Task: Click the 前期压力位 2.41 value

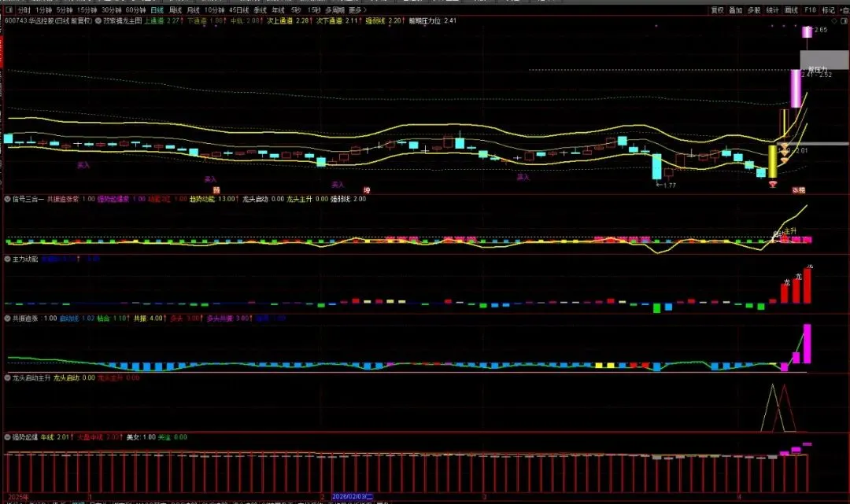Action: (x=433, y=21)
